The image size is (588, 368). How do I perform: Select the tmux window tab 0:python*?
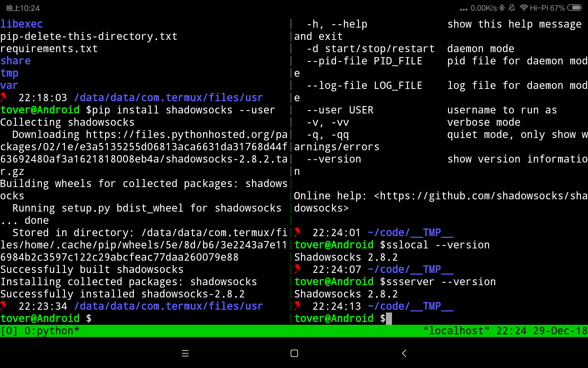pyautogui.click(x=52, y=331)
